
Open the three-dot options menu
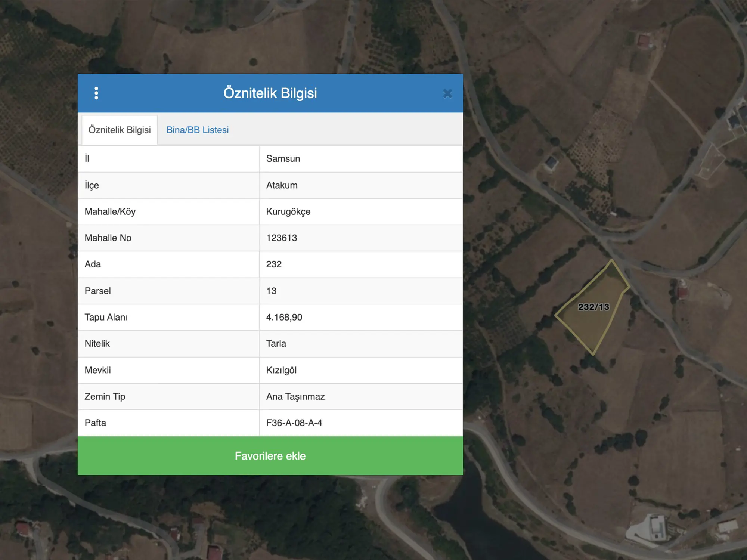coord(96,93)
